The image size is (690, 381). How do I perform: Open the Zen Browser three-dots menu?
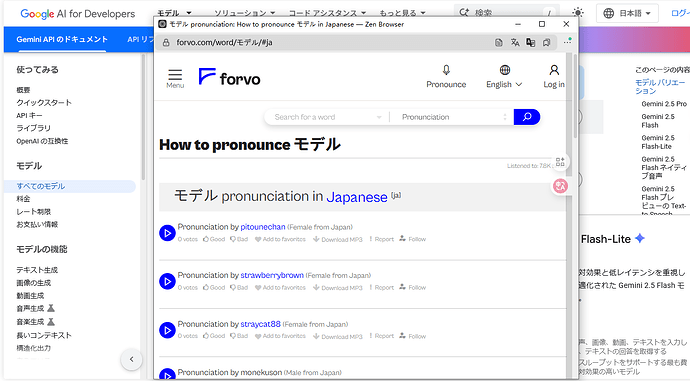(568, 42)
